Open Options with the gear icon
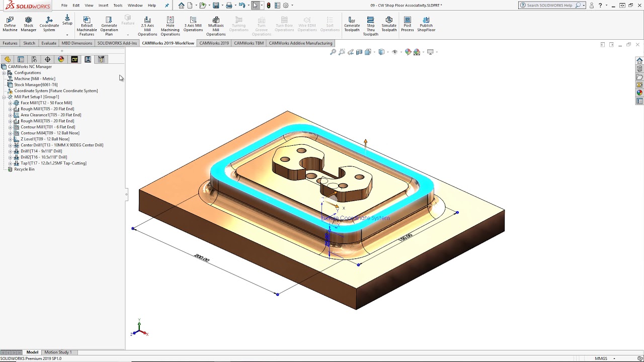 point(286,6)
